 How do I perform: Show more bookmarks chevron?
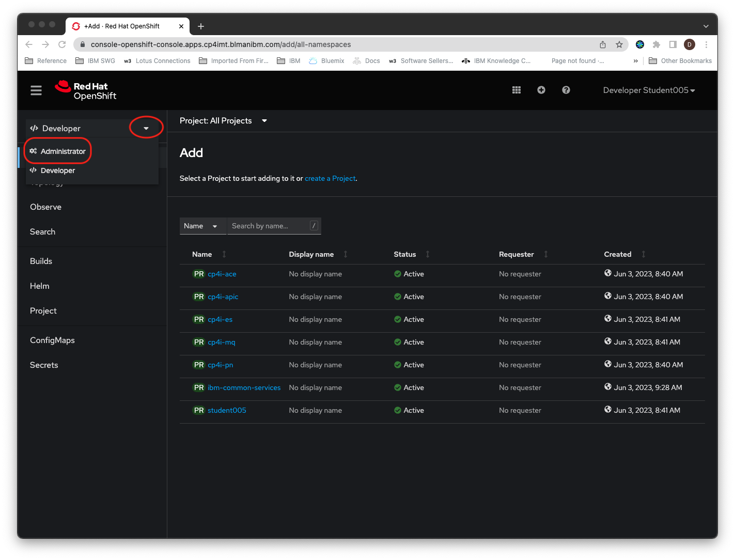click(636, 61)
